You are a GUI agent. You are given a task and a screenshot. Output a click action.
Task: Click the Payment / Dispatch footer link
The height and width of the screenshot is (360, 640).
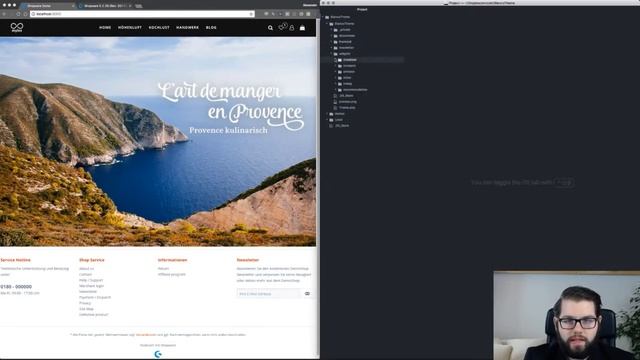tap(95, 297)
